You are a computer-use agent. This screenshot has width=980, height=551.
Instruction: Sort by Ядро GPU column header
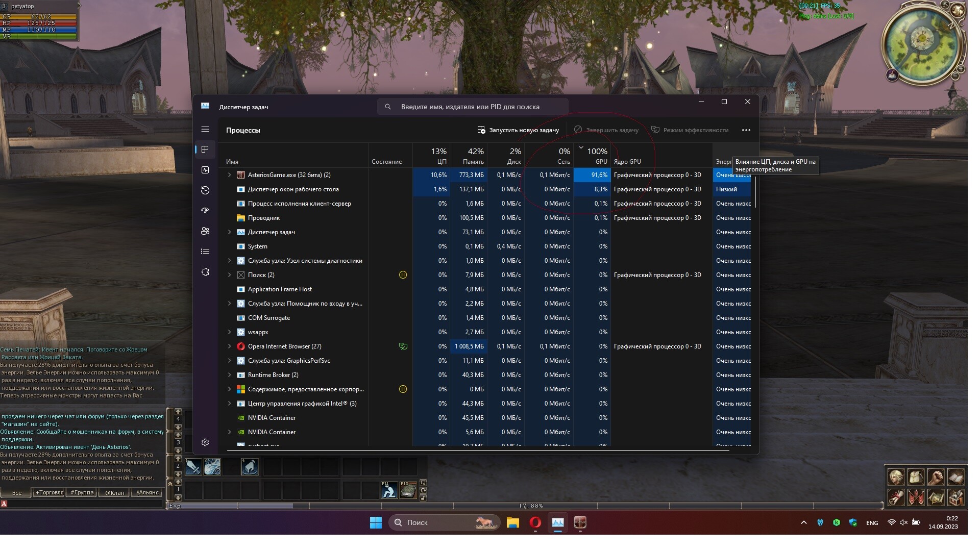(x=661, y=156)
